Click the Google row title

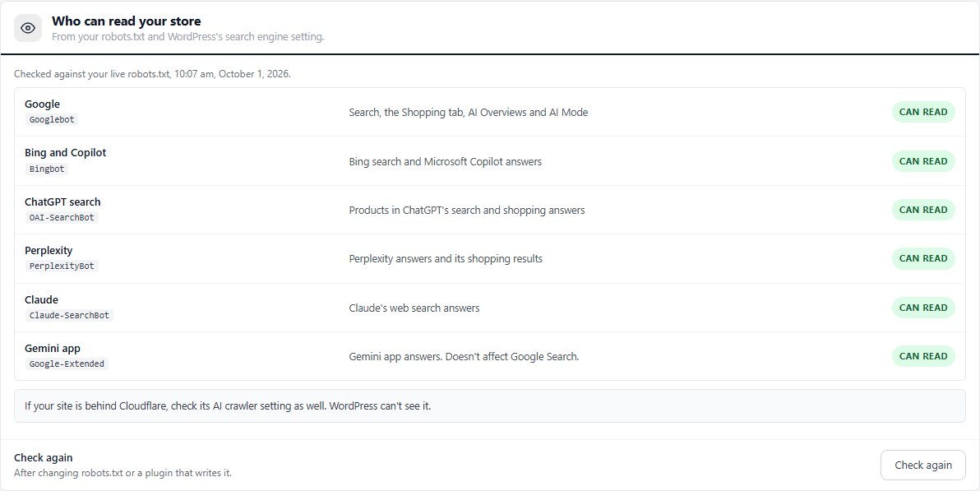pos(43,104)
